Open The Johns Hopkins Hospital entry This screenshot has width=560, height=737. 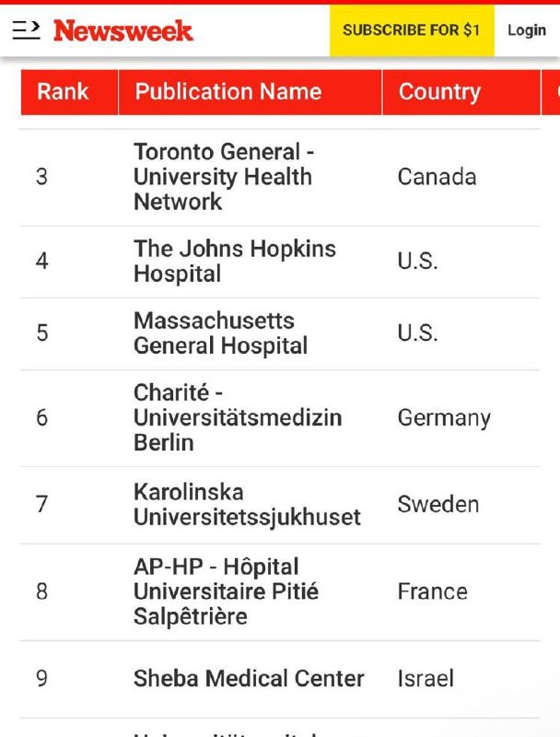pyautogui.click(x=235, y=261)
